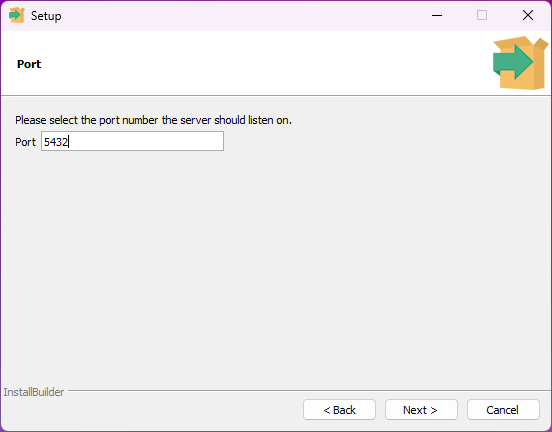Screen dimensions: 552x432
Task: Close the Setup window
Action: click(528, 15)
